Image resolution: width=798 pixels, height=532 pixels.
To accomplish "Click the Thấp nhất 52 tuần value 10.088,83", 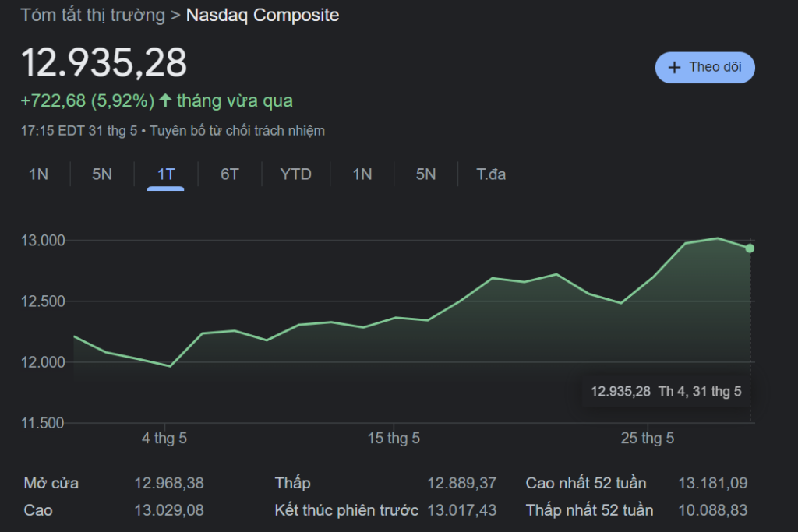I will tap(712, 509).
